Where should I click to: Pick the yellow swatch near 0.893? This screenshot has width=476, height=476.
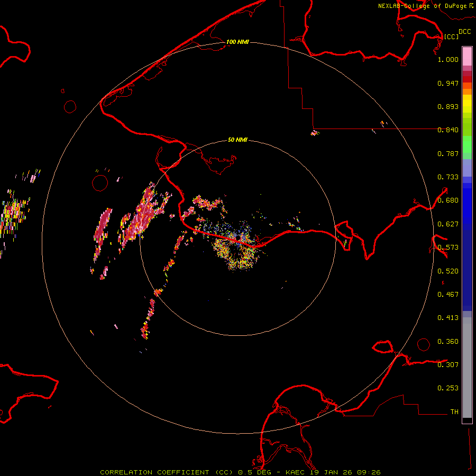(x=467, y=105)
